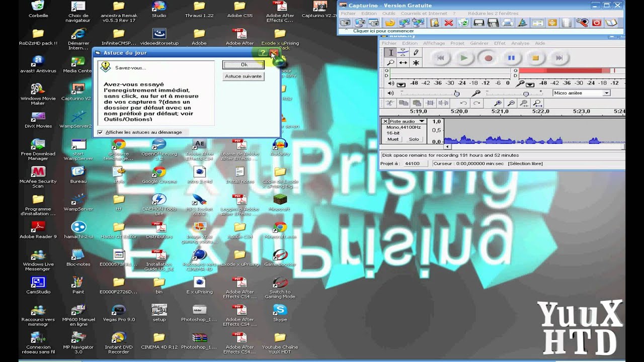Viewport: 644px width, 362px height.
Task: Click the Audacity Cut scissors icon
Action: pyautogui.click(x=389, y=103)
